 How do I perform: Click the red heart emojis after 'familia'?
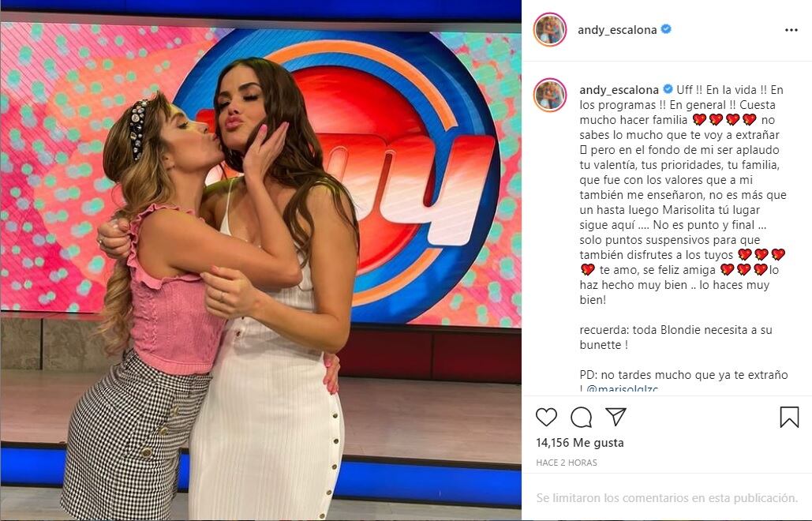click(724, 120)
